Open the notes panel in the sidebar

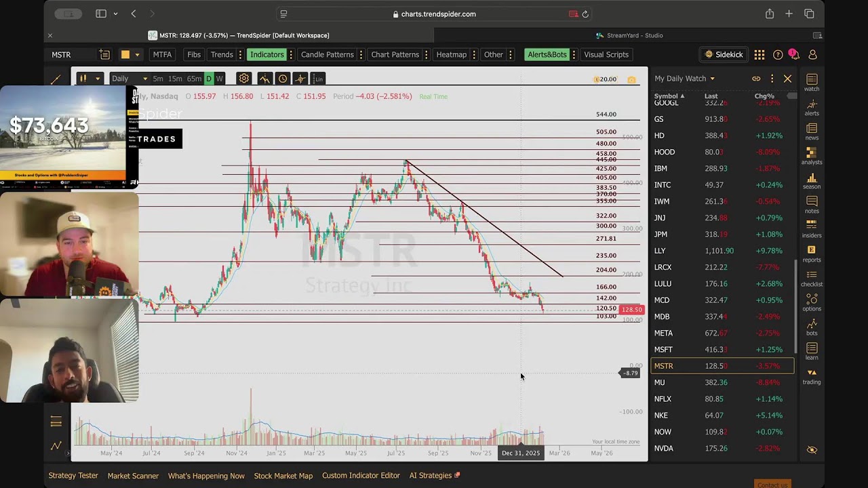click(812, 205)
